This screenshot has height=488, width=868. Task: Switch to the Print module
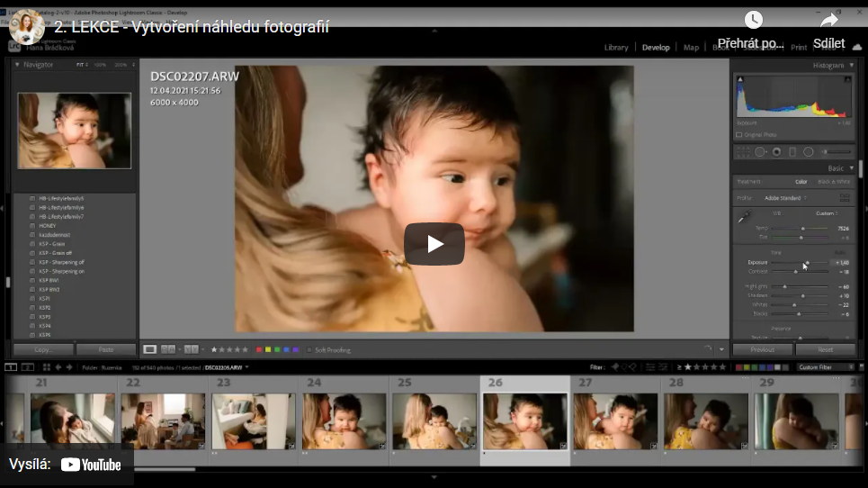tap(798, 48)
